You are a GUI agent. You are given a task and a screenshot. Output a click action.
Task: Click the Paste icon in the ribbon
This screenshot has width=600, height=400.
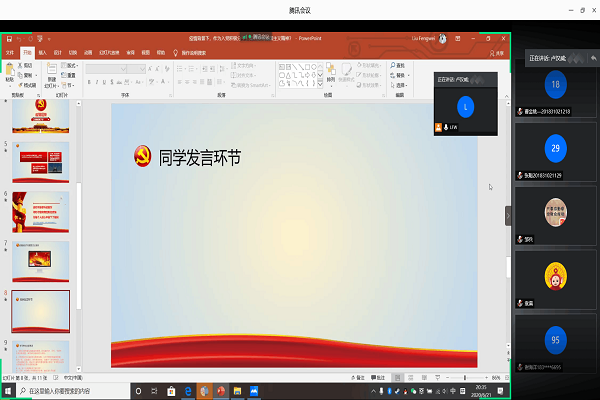point(12,70)
